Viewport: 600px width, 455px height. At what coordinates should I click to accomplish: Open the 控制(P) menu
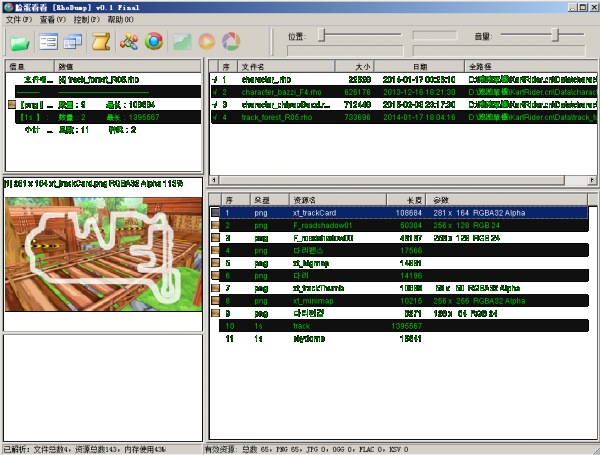click(86, 19)
